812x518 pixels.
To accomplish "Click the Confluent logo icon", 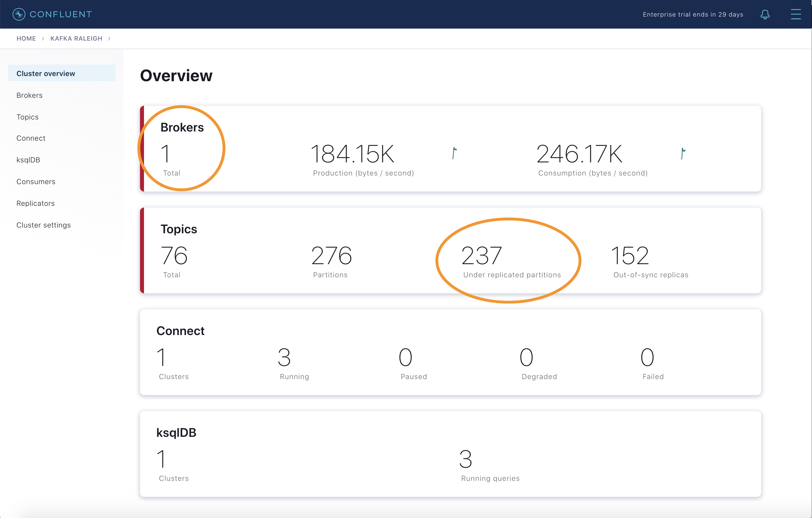I will [19, 14].
